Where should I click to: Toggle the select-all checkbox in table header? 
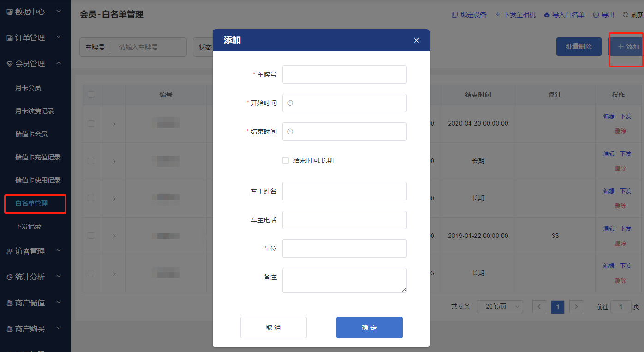(x=91, y=95)
